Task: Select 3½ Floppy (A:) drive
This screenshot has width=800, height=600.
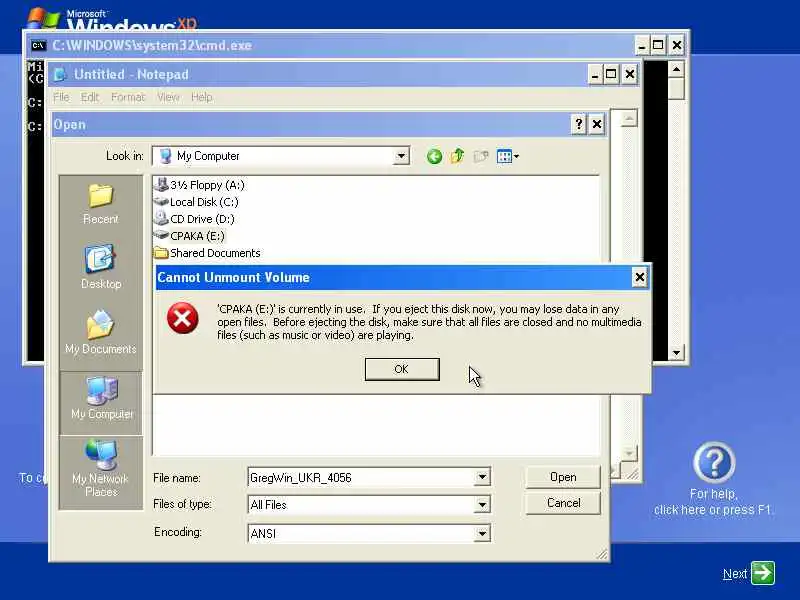Action: pos(200,185)
